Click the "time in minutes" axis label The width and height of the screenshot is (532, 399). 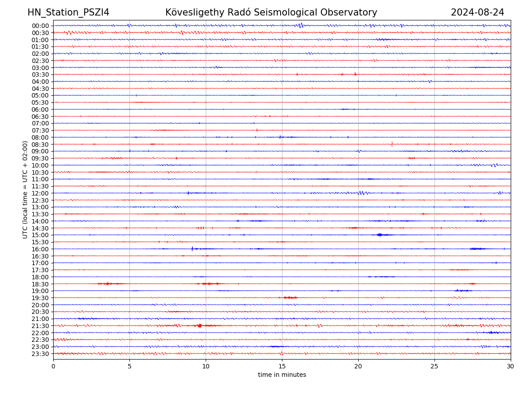(x=282, y=375)
